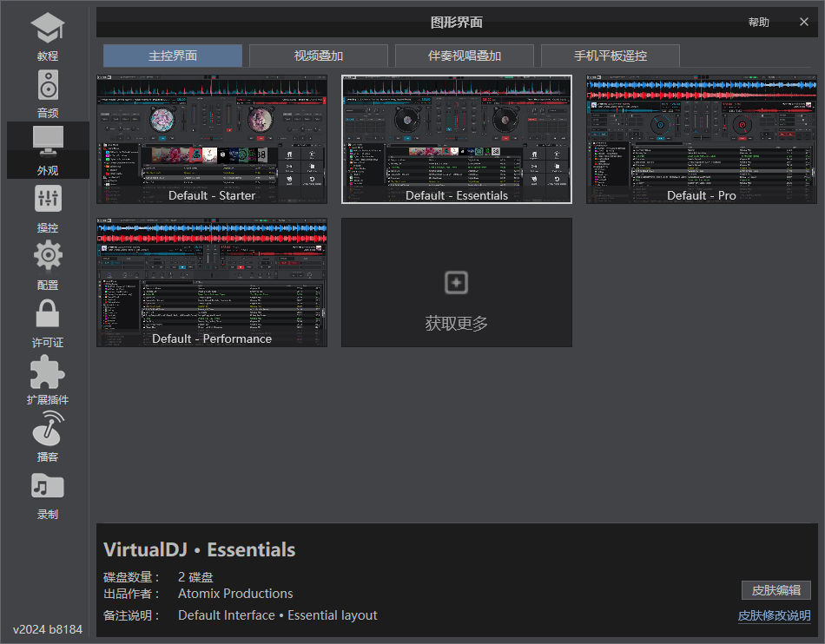The image size is (825, 644).
Task: Choose the Default - Pro skin thumbnail
Action: click(702, 139)
